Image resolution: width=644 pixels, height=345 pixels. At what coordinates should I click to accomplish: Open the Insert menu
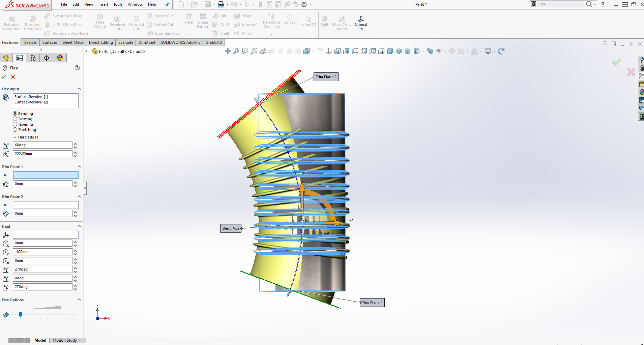[103, 4]
